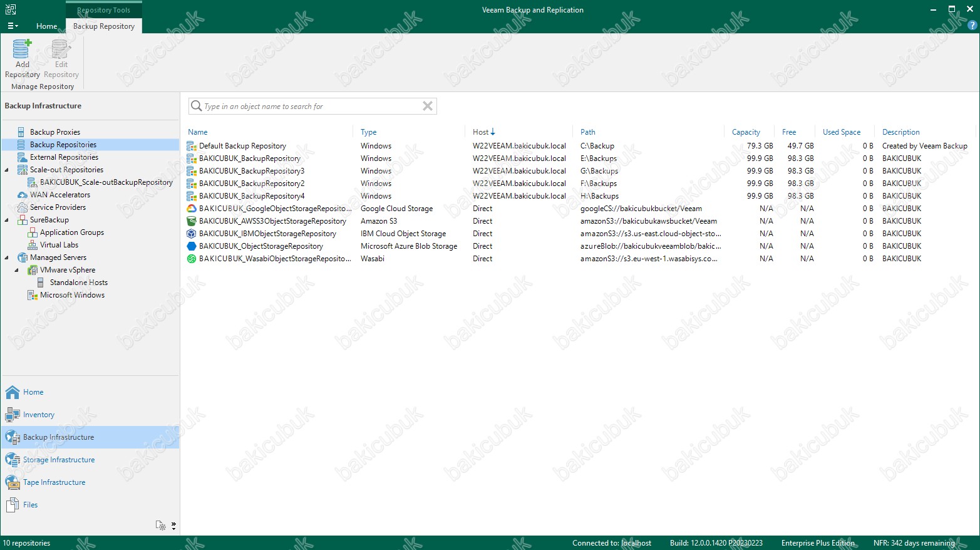Click the Service Providers icon
Viewport: 980px width, 550px height.
pyautogui.click(x=23, y=207)
